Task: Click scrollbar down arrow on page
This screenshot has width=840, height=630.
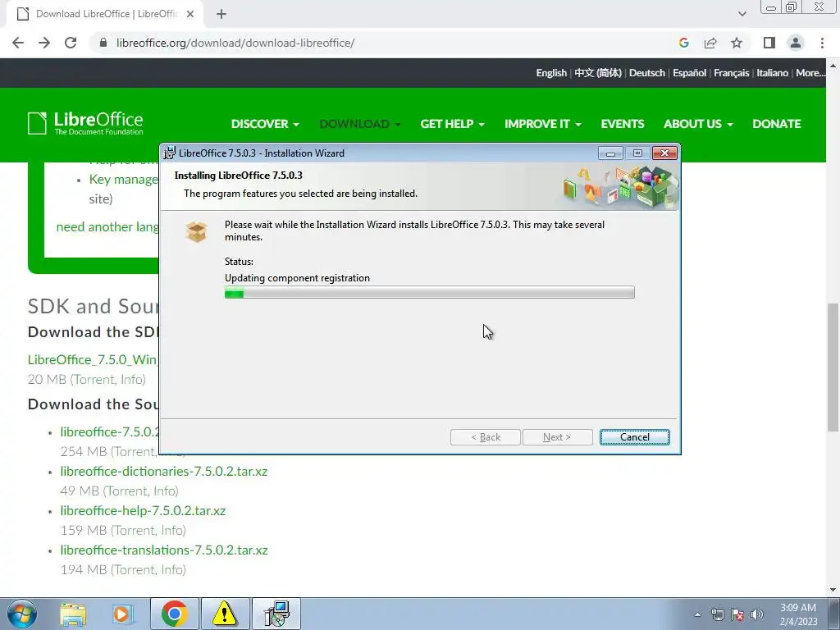Action: pos(833,591)
